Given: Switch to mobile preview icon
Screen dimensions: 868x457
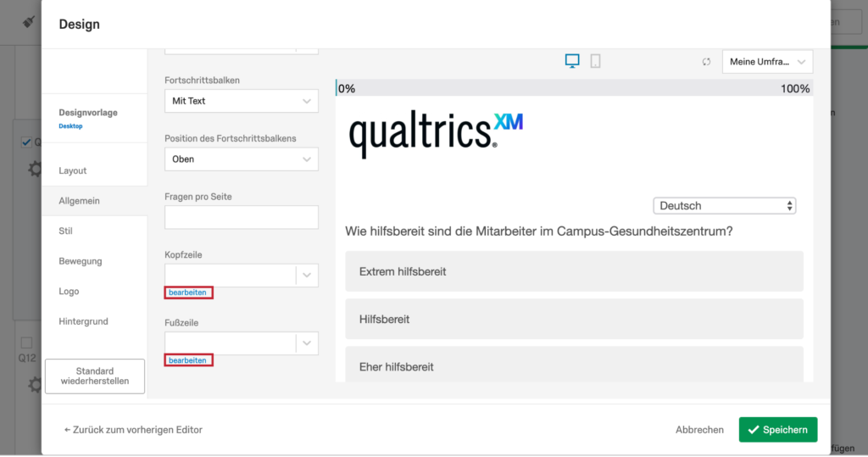Looking at the screenshot, I should coord(595,61).
